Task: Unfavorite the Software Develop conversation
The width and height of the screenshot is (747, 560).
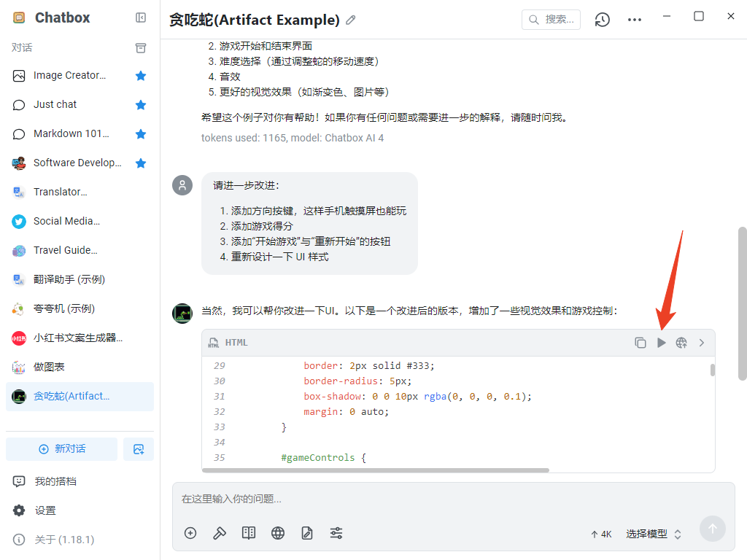Action: click(x=140, y=163)
